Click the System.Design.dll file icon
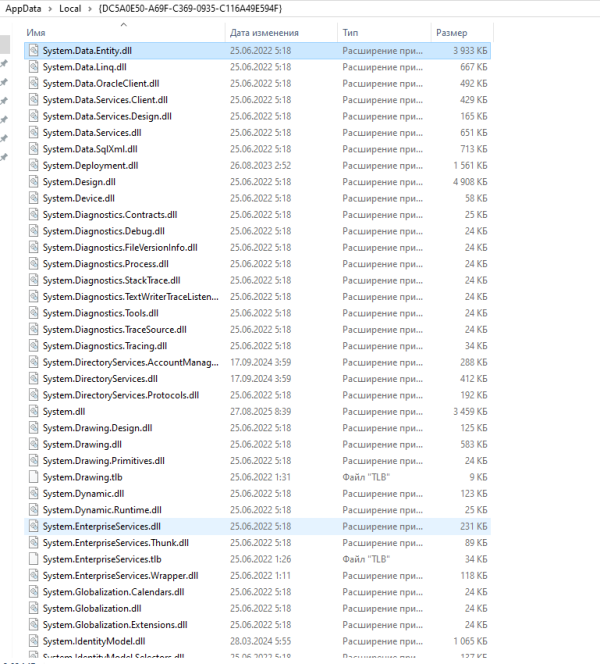Screen dimensions: 600x664 (33, 182)
